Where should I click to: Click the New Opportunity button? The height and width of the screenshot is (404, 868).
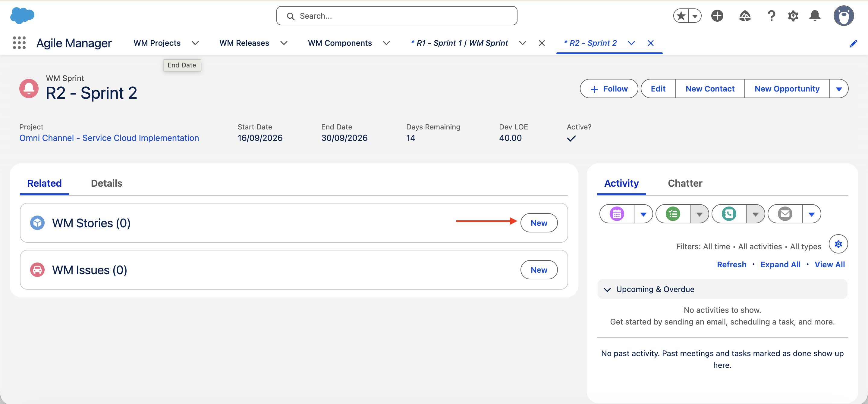pos(787,89)
